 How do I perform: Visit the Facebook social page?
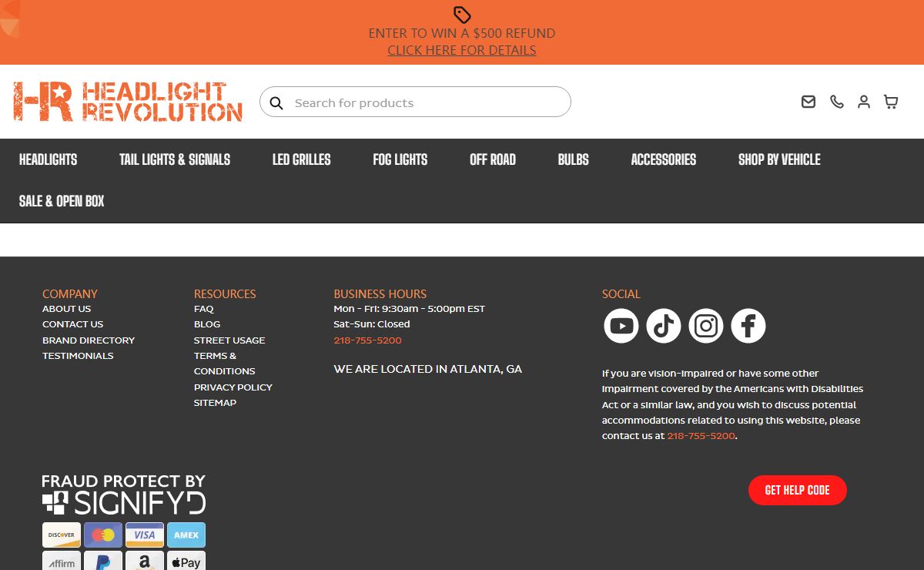(x=748, y=326)
